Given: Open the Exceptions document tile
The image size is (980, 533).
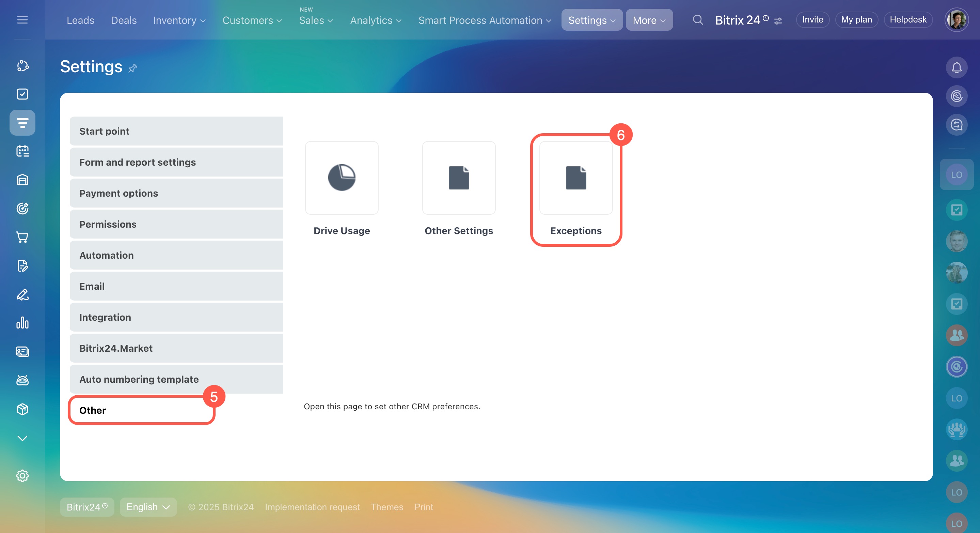Looking at the screenshot, I should pyautogui.click(x=575, y=178).
